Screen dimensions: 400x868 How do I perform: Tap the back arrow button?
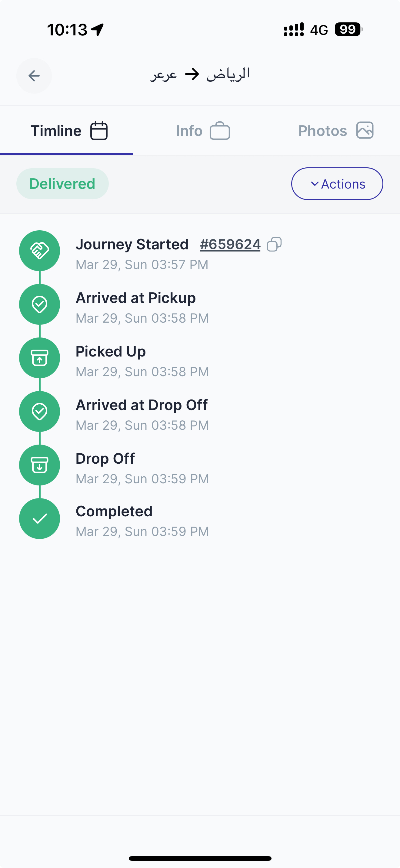pos(34,76)
